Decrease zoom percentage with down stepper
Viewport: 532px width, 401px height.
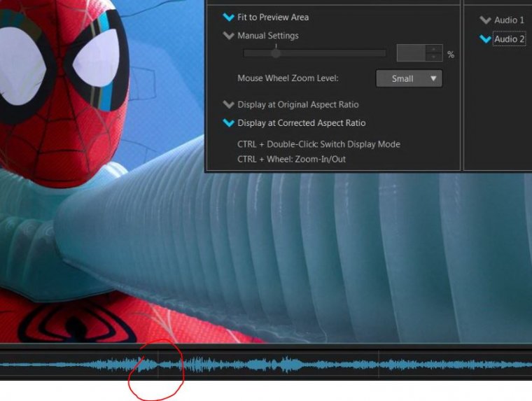coord(434,57)
